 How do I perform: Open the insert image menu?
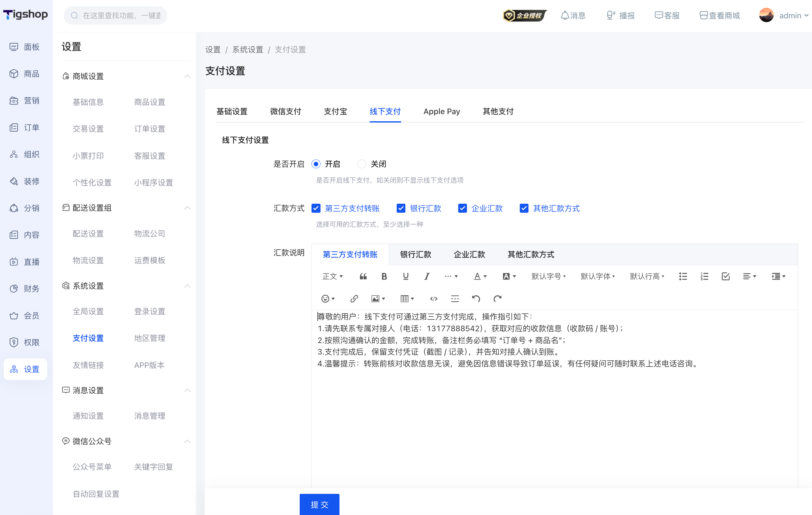[378, 299]
